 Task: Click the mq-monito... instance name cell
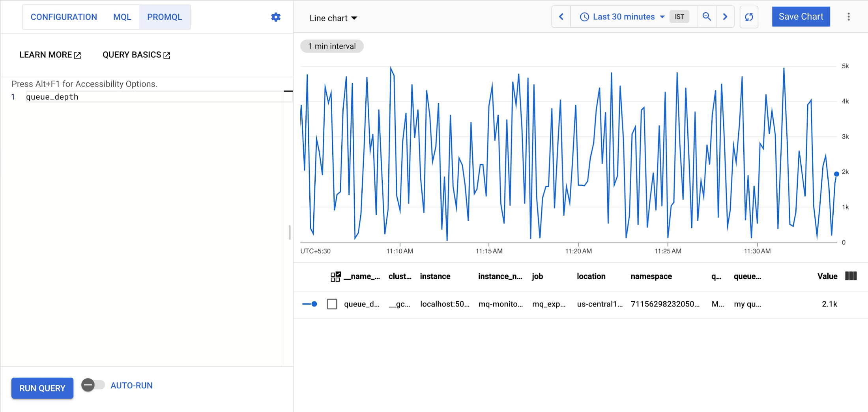pos(500,304)
